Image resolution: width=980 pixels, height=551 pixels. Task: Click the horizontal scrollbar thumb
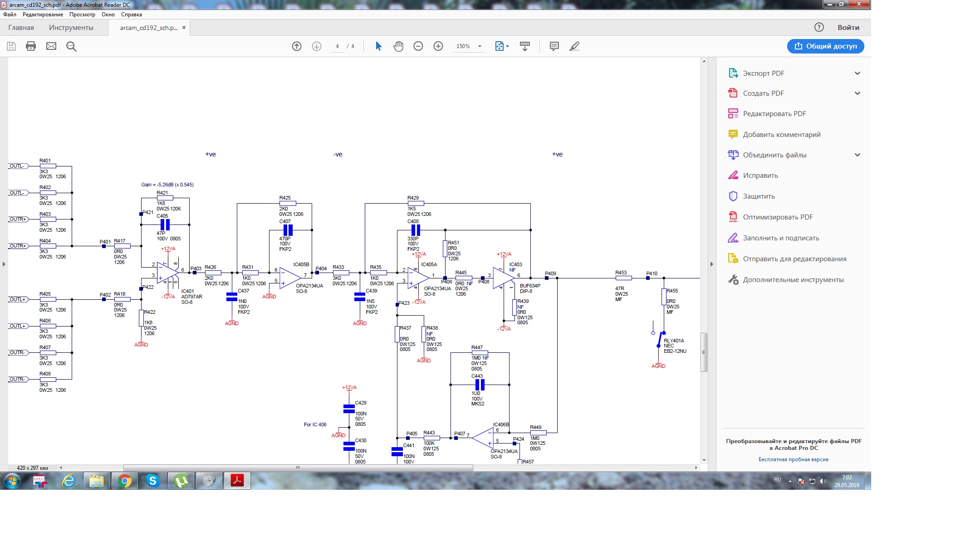[x=298, y=468]
